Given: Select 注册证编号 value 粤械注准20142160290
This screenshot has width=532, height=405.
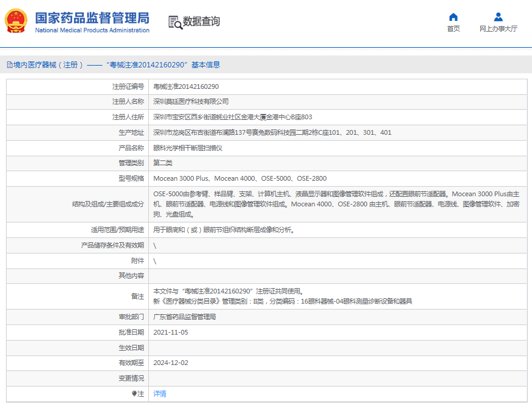Looking at the screenshot, I should point(186,86).
